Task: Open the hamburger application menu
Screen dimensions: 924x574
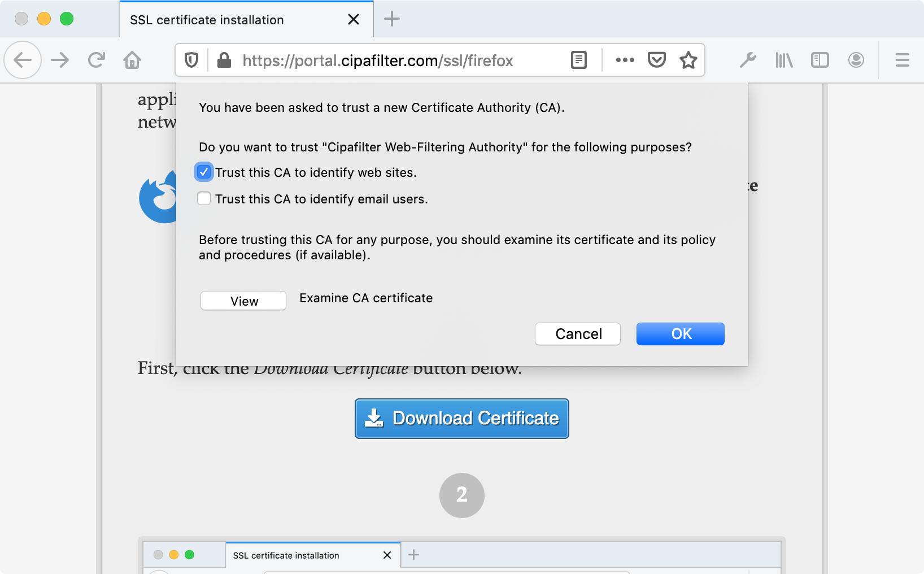Action: (x=902, y=60)
